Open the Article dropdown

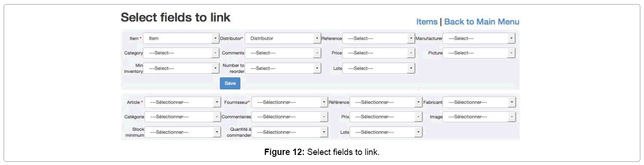click(183, 103)
